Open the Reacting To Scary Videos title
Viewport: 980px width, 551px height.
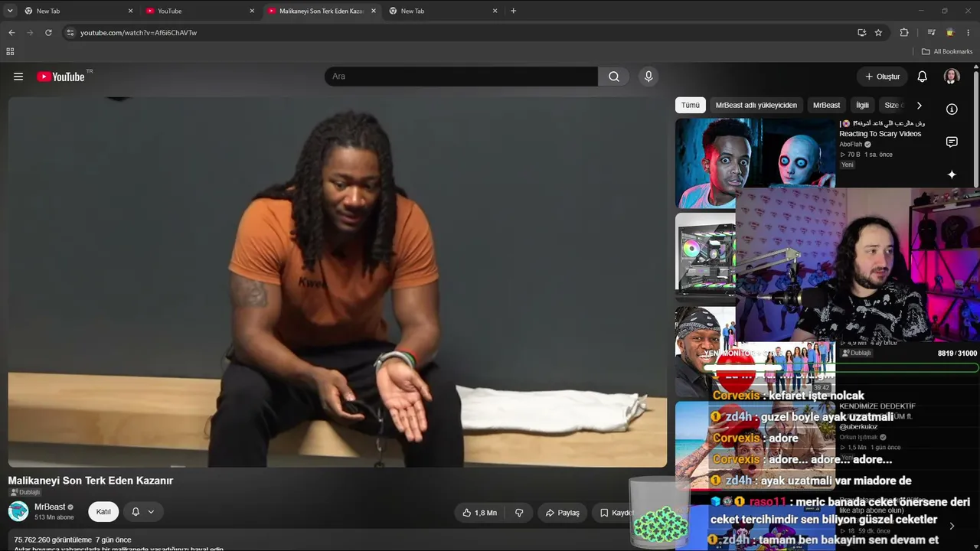(x=880, y=134)
